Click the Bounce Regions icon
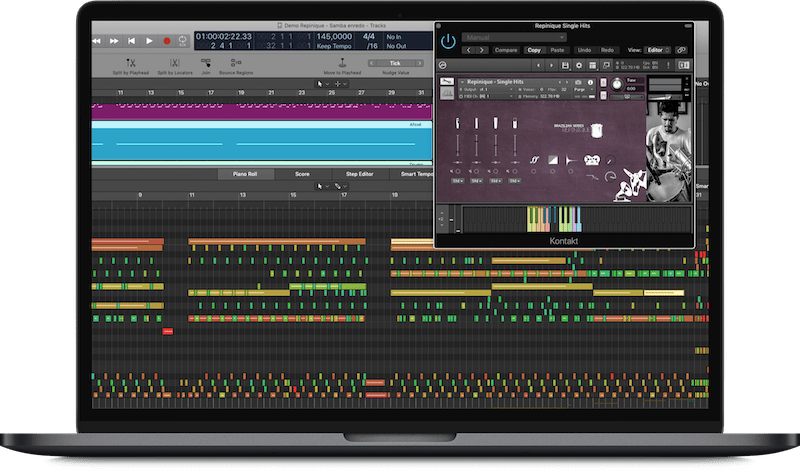 [x=236, y=63]
